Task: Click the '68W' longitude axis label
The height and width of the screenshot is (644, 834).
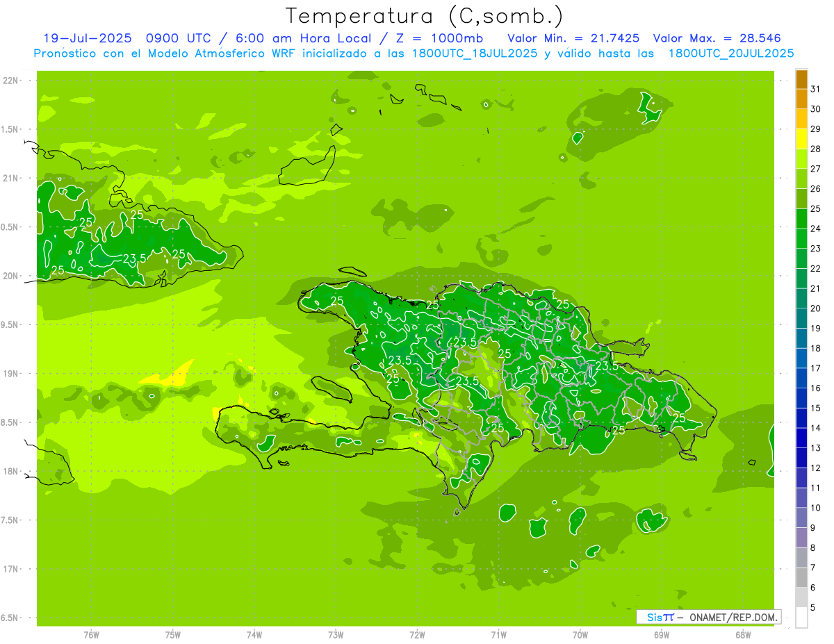Action: coord(743,635)
